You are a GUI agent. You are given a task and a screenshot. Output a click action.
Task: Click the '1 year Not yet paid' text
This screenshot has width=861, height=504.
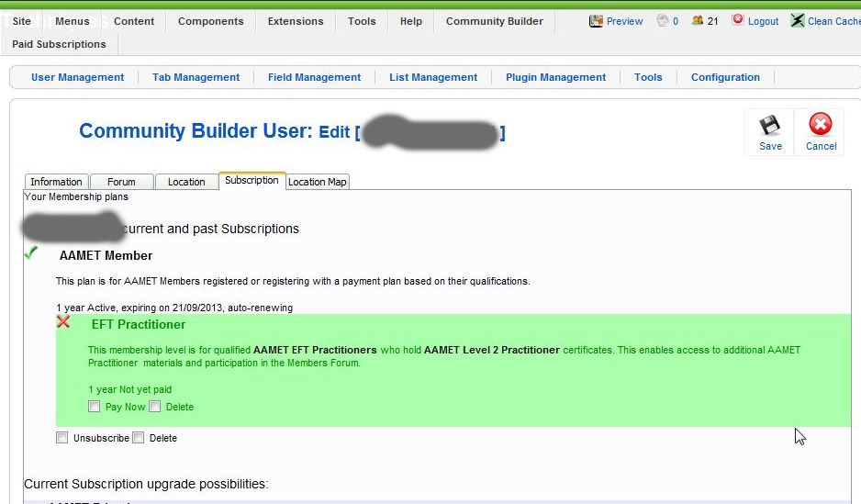click(x=129, y=389)
